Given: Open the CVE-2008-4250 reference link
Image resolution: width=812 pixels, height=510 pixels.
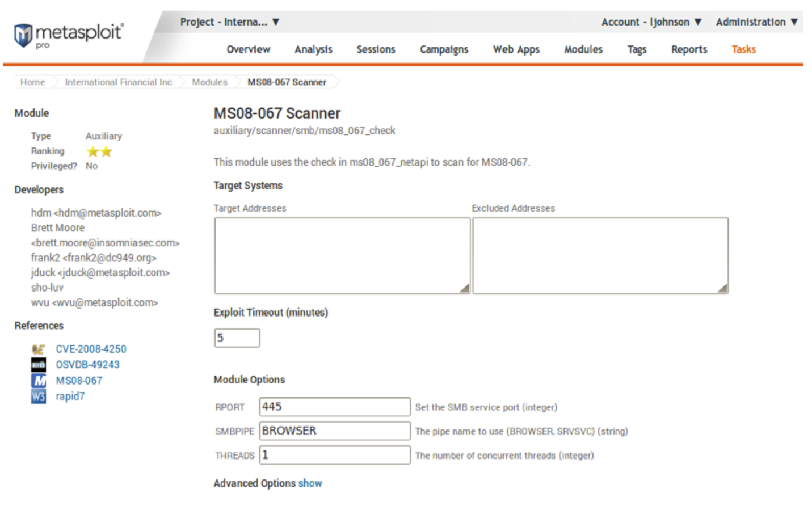Looking at the screenshot, I should click(x=91, y=349).
